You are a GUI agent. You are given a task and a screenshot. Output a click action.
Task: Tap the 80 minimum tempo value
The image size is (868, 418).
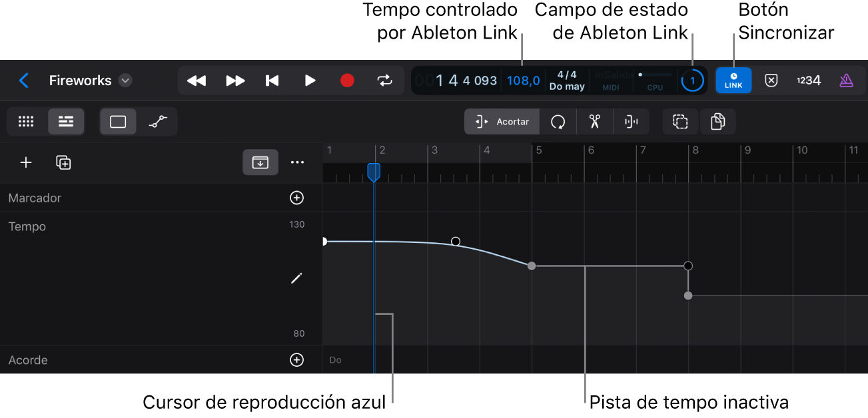[299, 333]
